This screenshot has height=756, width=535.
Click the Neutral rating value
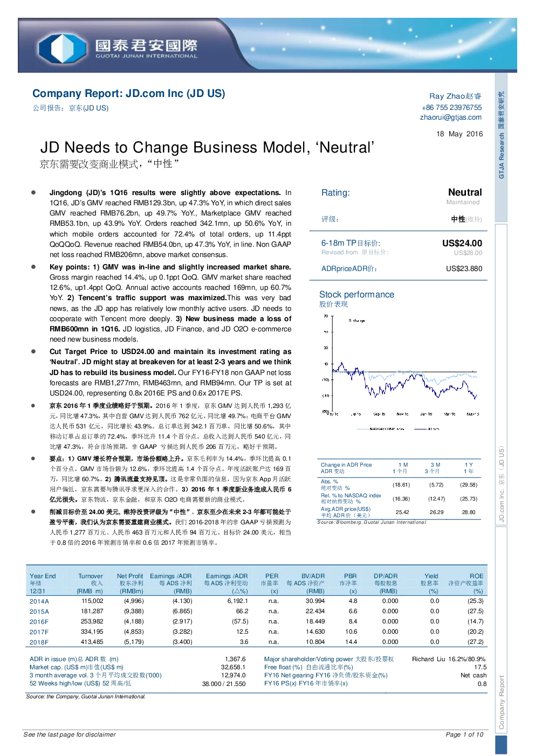point(465,192)
